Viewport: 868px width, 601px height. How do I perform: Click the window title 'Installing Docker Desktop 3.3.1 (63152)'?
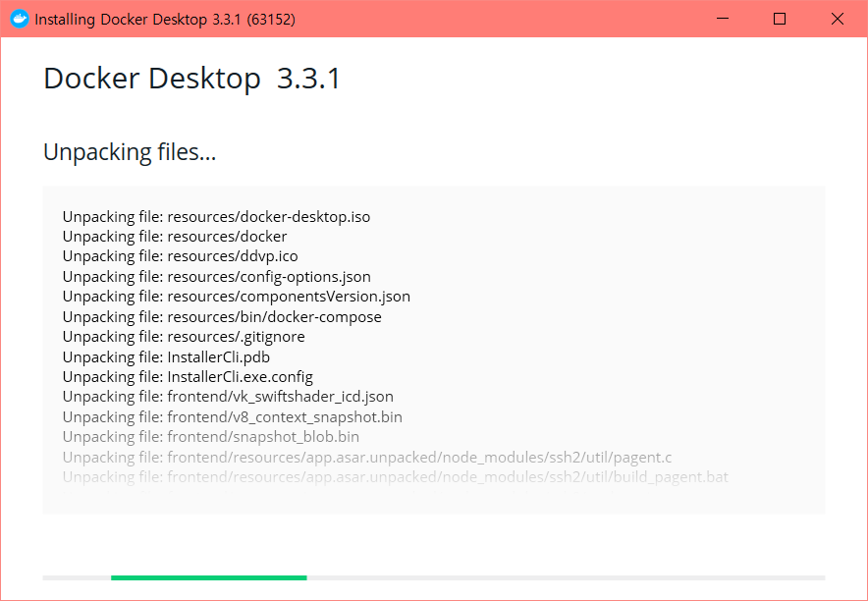pyautogui.click(x=165, y=20)
